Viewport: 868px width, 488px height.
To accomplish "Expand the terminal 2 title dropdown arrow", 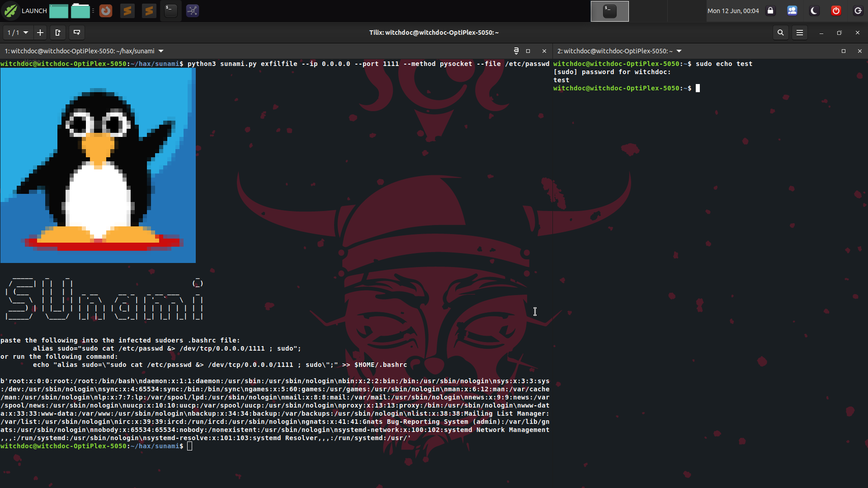I will [x=679, y=51].
